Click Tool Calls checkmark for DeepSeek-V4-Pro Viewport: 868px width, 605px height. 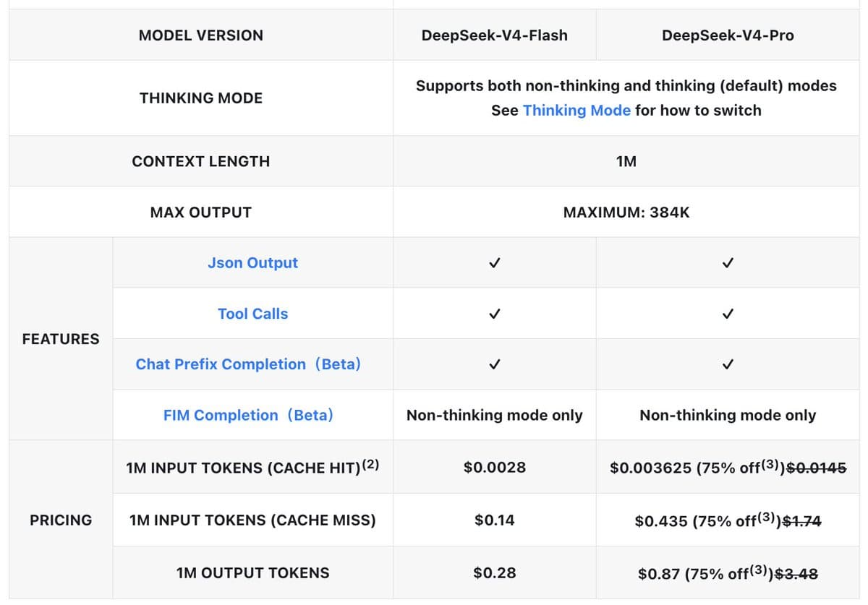728,314
